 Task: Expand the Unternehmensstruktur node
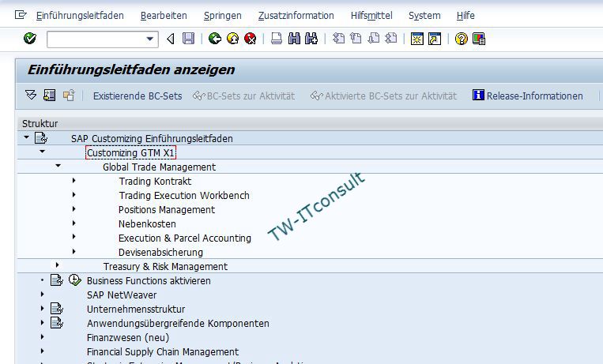pos(43,308)
